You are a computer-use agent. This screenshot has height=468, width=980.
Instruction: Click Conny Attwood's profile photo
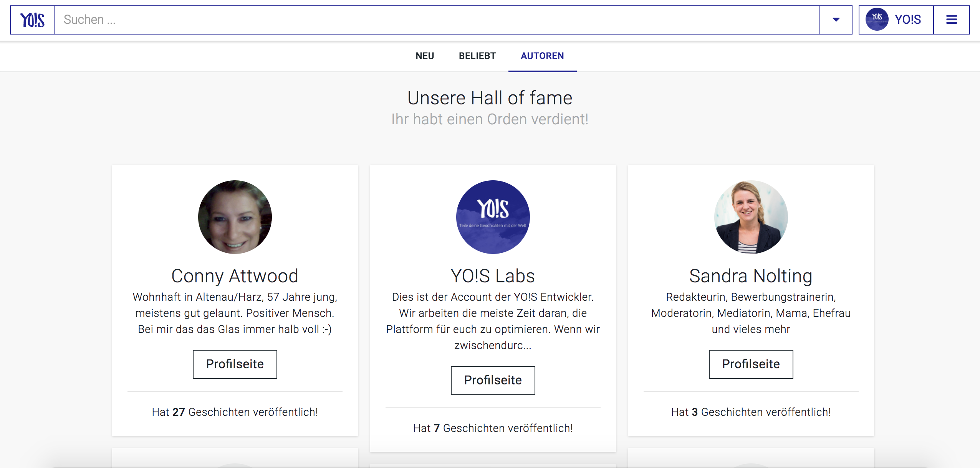coord(235,217)
